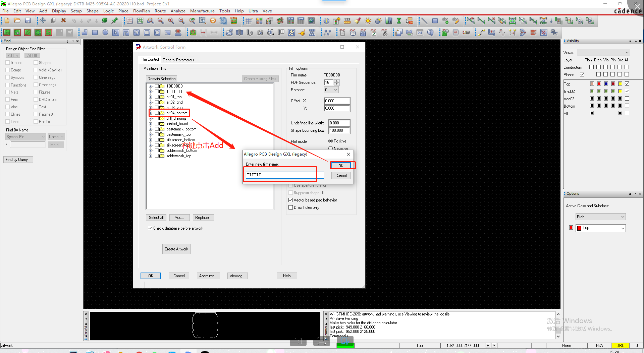
Task: Expand the TTTTTTT film tree node
Action: click(151, 92)
